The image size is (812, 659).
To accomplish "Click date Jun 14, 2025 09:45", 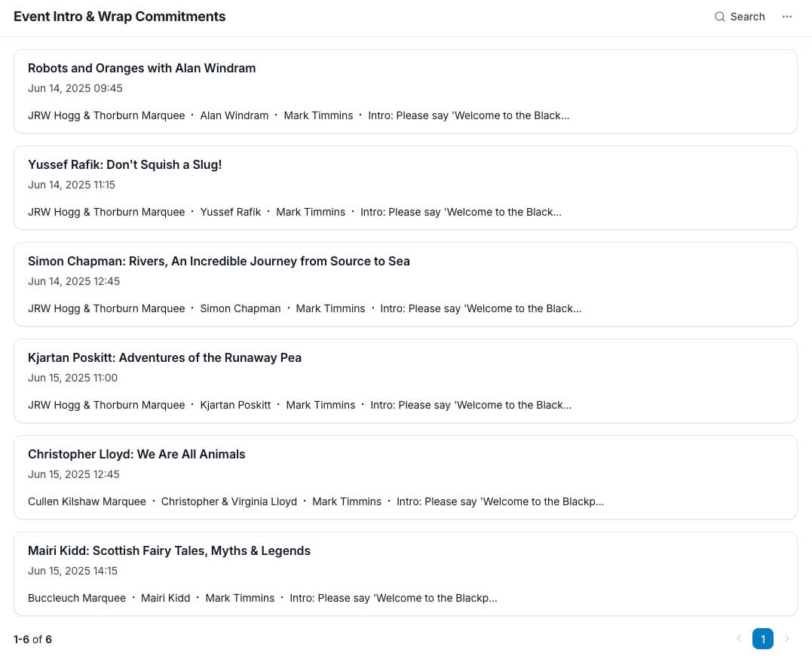I will (x=75, y=88).
